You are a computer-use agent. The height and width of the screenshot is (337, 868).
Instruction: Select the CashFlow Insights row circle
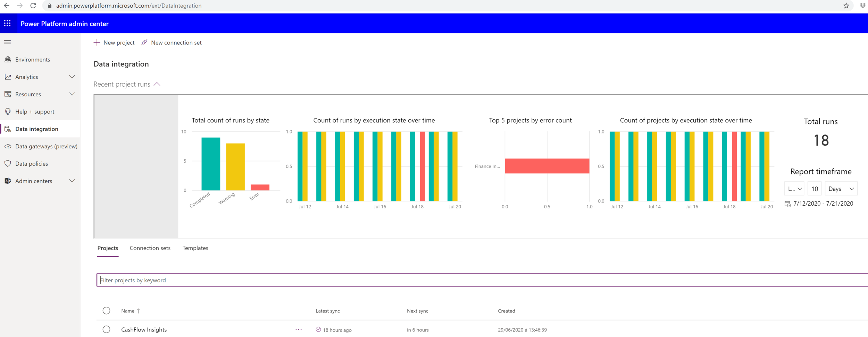106,329
